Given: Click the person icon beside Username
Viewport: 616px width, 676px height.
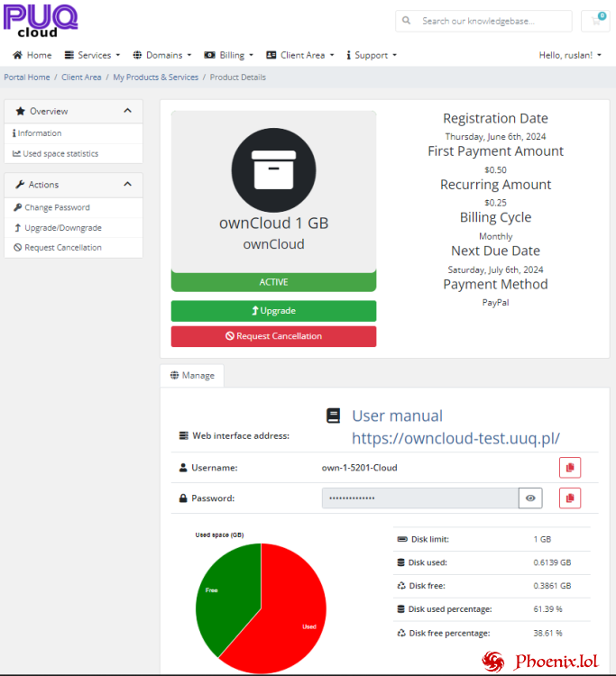Looking at the screenshot, I should [183, 467].
